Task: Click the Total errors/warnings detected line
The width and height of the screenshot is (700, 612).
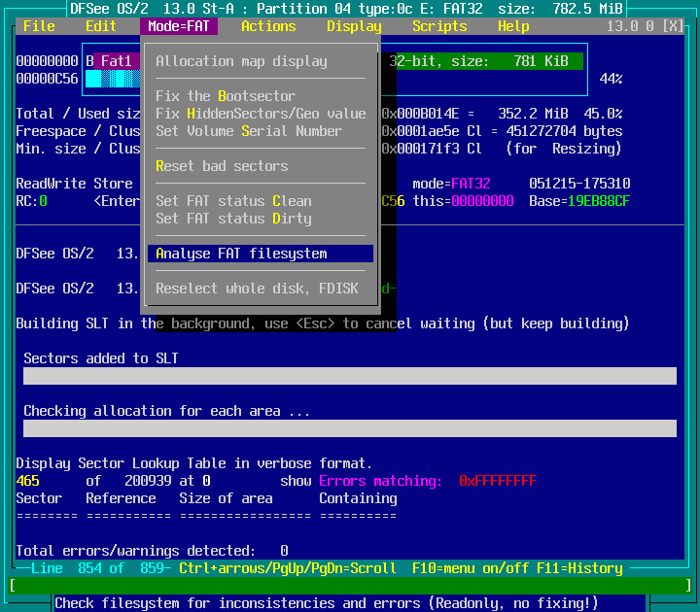Action: click(x=152, y=551)
